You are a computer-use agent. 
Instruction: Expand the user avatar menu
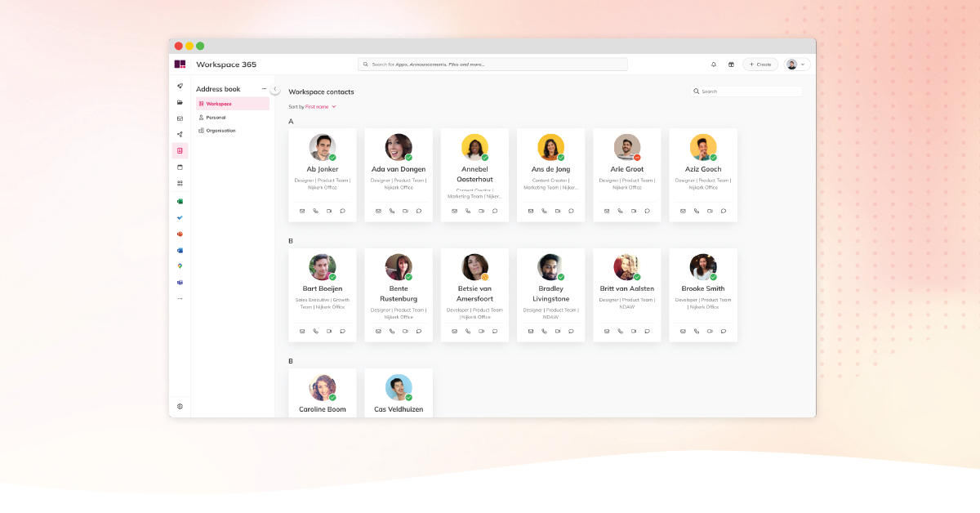click(795, 64)
